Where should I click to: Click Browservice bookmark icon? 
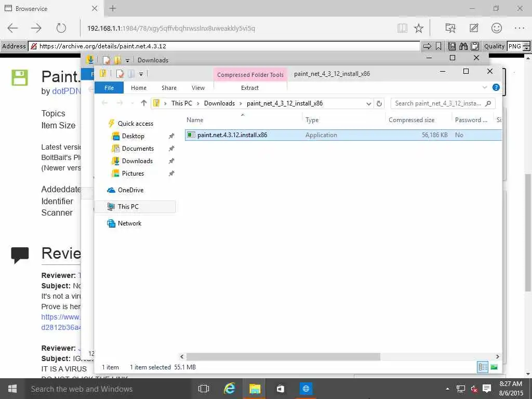[438, 46]
